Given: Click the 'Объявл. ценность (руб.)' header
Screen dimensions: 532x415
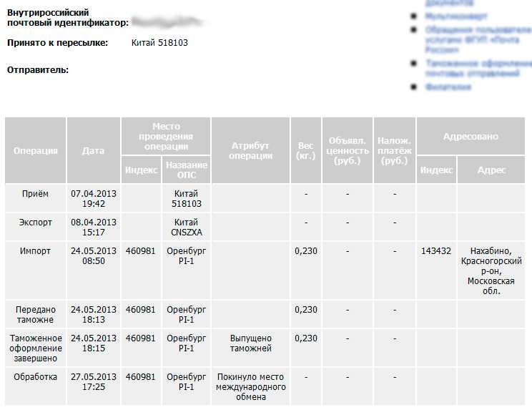Looking at the screenshot, I should coord(347,150).
